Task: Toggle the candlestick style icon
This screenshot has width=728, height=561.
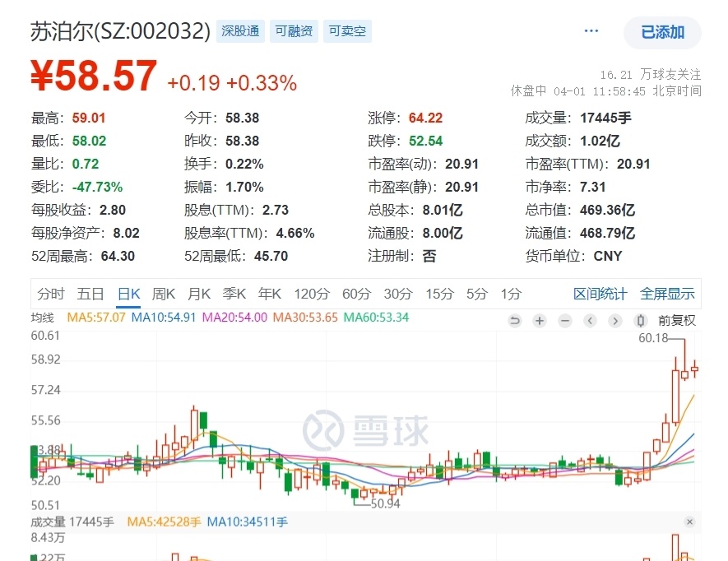Action: (641, 321)
